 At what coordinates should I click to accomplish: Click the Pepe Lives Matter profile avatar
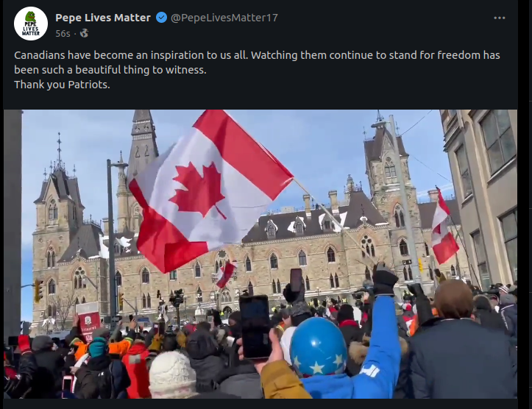pos(31,24)
